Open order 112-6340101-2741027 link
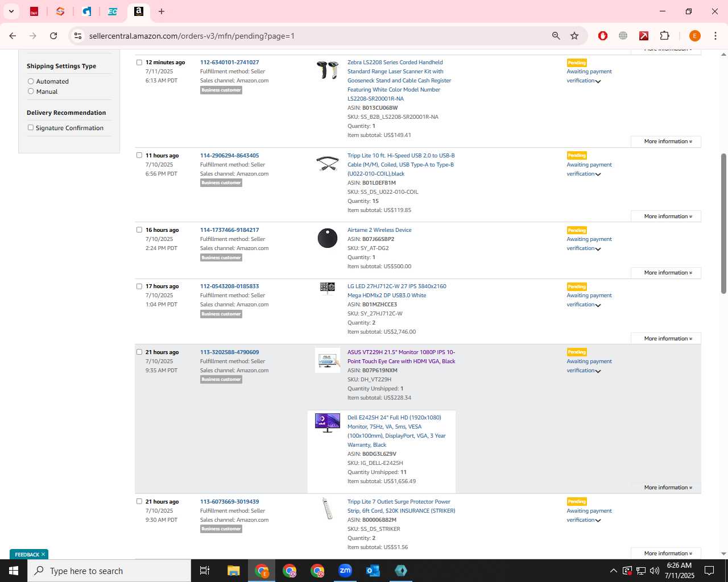The image size is (728, 582). pos(229,63)
